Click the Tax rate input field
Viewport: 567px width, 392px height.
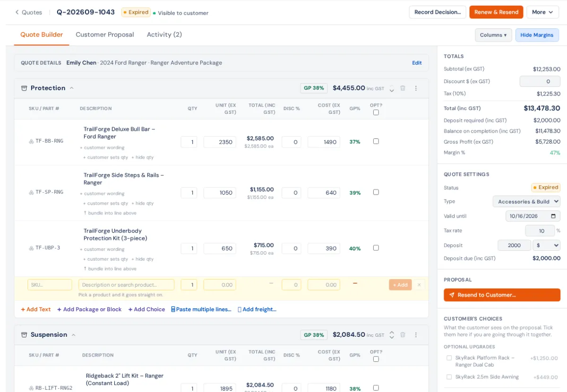click(540, 231)
